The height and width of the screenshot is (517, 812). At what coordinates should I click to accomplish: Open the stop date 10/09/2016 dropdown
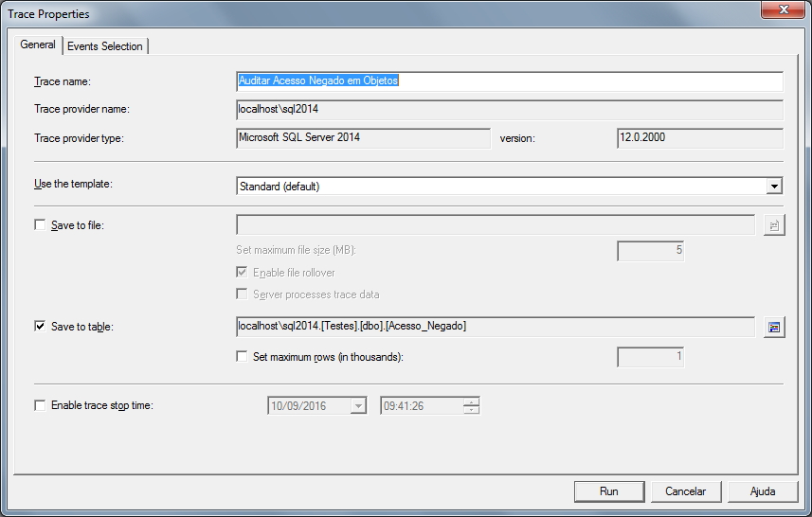(358, 405)
